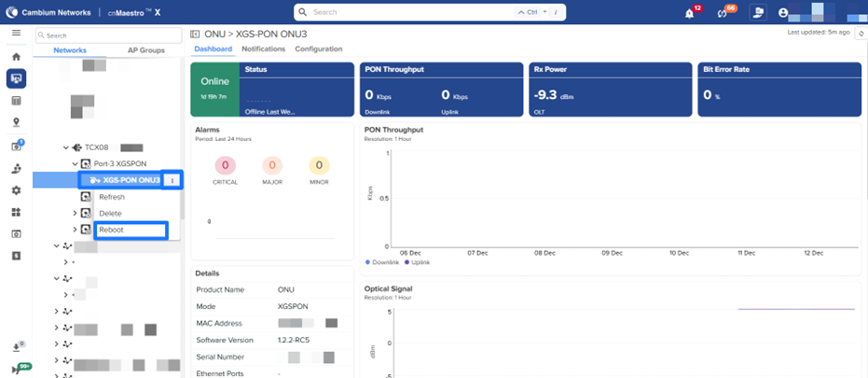Choose Refresh from the context menu
The height and width of the screenshot is (378, 868).
click(x=111, y=197)
